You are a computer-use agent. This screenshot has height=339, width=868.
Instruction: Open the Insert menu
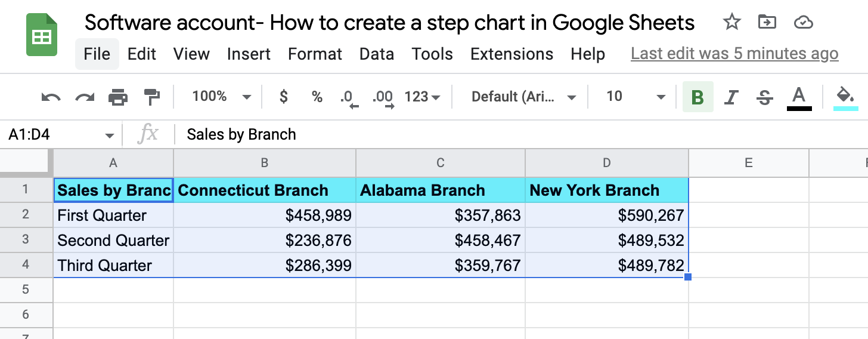[249, 54]
